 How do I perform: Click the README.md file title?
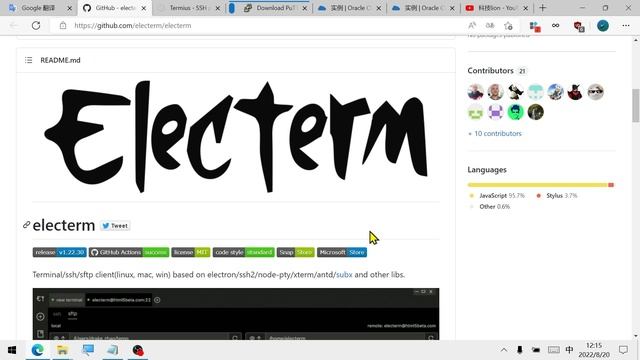60,60
